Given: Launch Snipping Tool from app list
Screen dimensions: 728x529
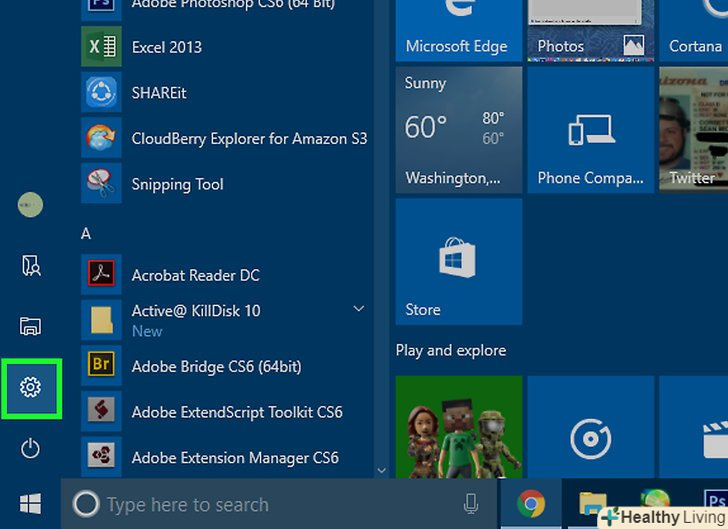Looking at the screenshot, I should click(177, 184).
